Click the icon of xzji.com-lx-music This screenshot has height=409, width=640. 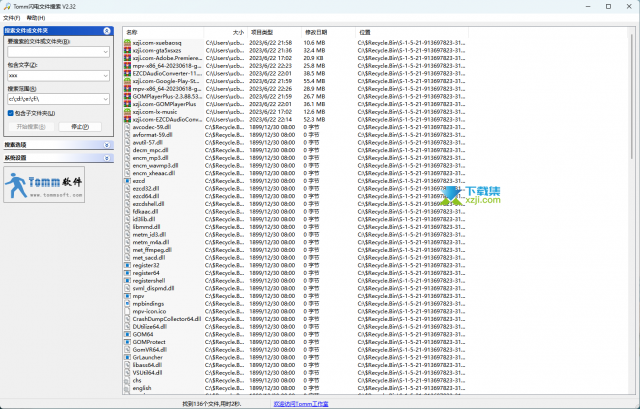pyautogui.click(x=127, y=112)
